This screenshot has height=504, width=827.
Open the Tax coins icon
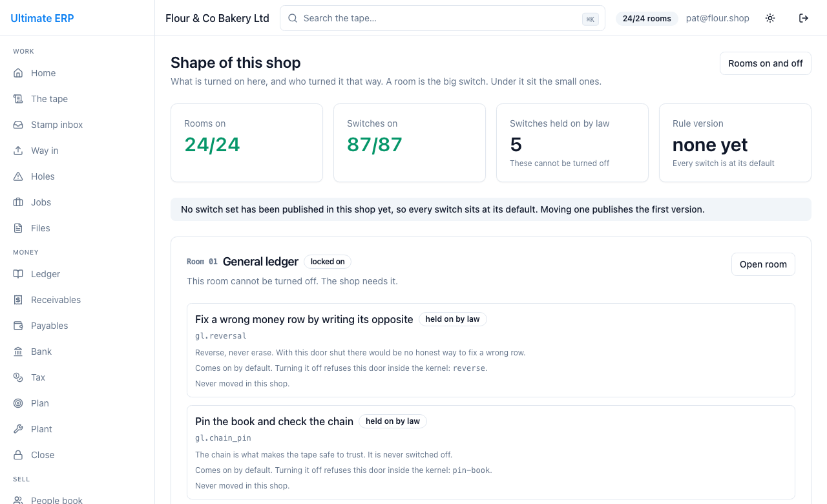click(18, 377)
